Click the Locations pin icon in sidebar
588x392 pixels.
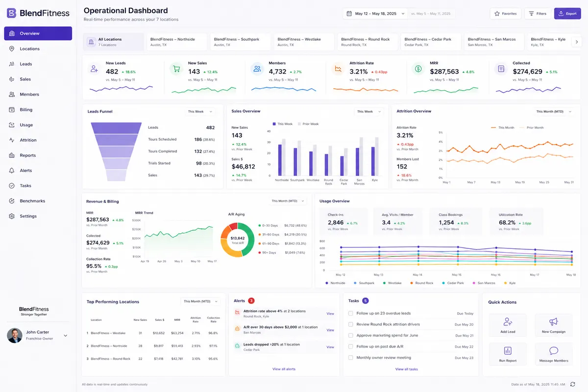tap(12, 49)
